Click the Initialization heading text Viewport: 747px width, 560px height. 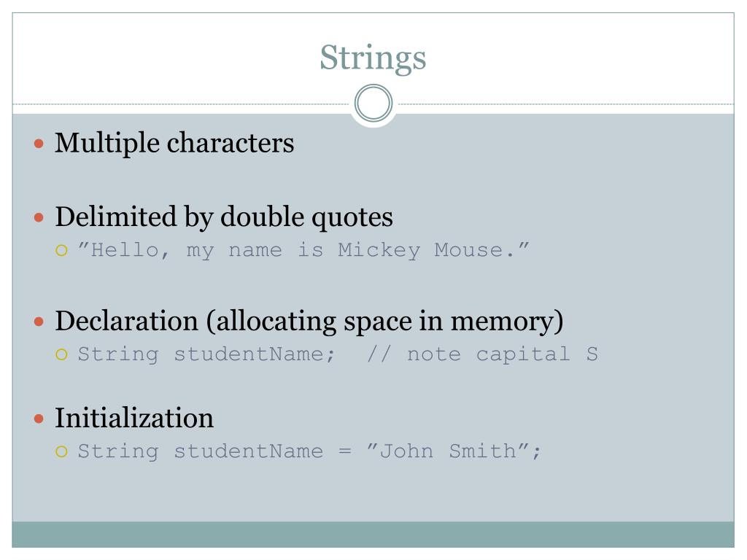(x=134, y=418)
